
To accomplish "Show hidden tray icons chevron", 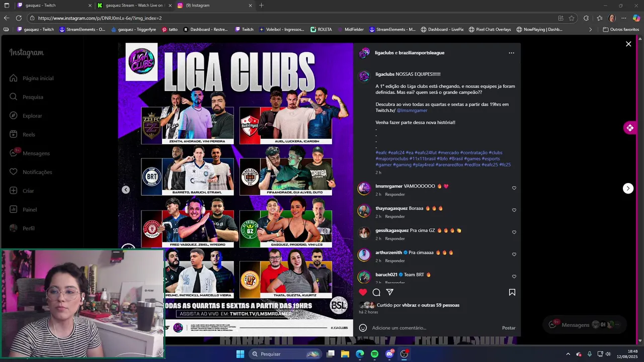I will (x=568, y=354).
